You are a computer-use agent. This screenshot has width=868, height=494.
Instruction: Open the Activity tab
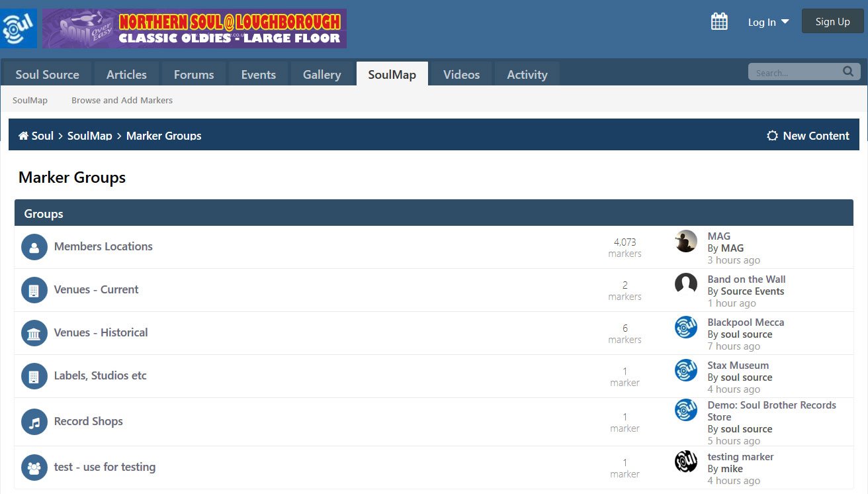(527, 74)
